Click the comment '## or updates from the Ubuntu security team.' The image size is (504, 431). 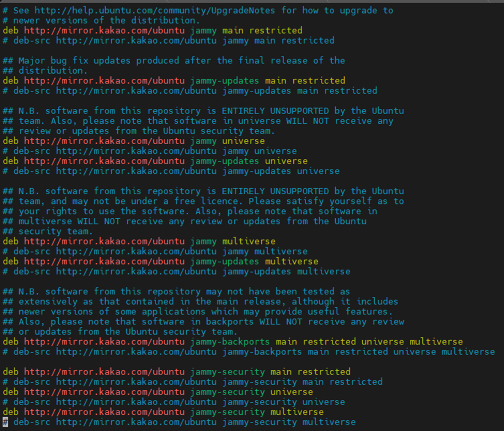[x=120, y=331]
